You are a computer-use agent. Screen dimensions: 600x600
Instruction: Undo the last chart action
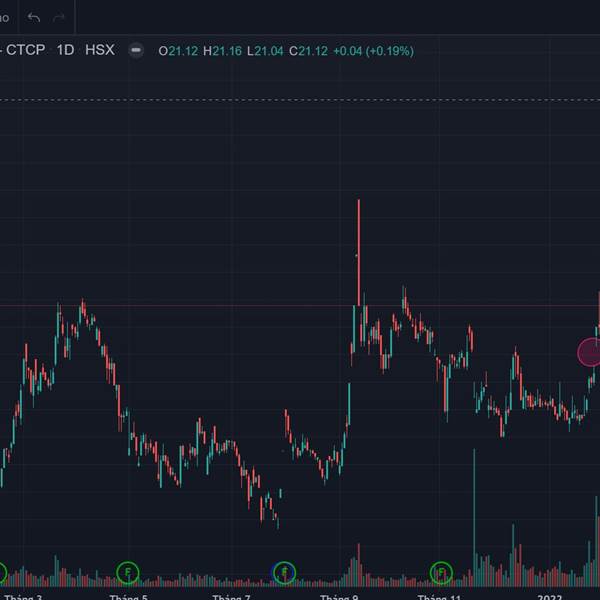(x=34, y=18)
